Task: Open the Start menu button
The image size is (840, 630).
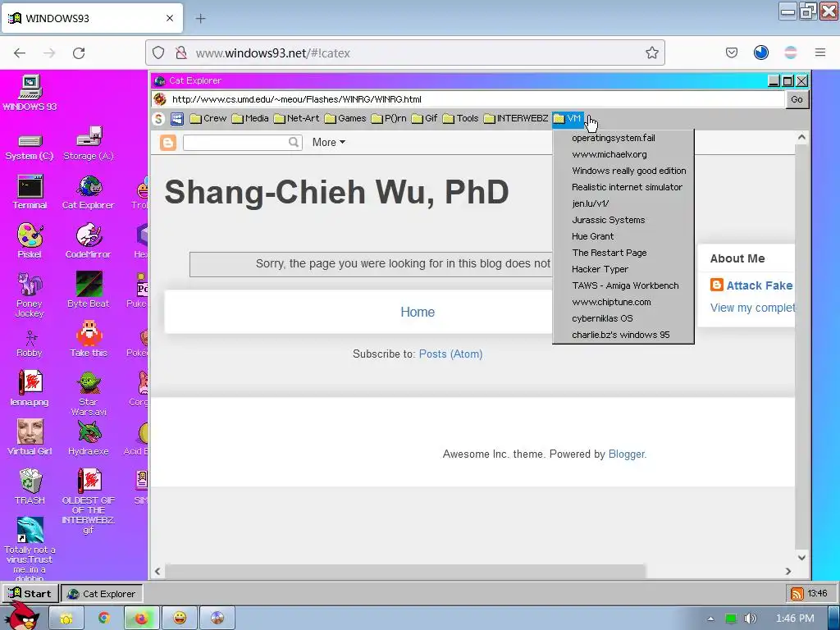Action: (x=30, y=594)
